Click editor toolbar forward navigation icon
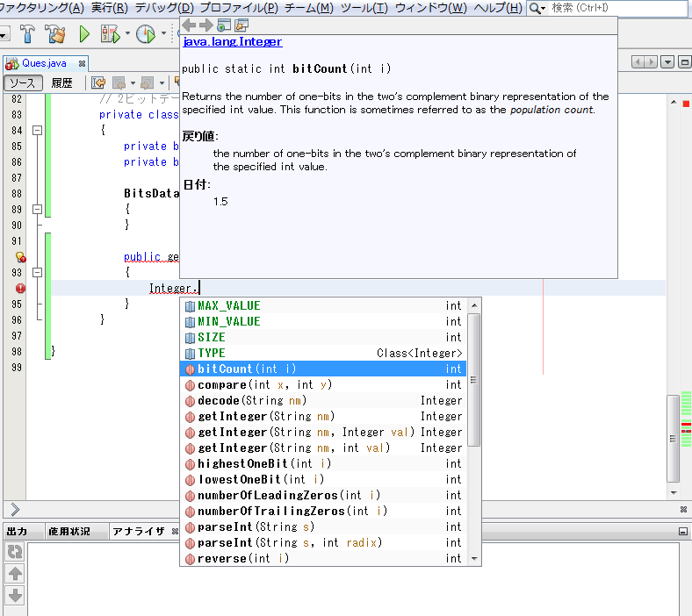Image resolution: width=692 pixels, height=616 pixels. (147, 82)
